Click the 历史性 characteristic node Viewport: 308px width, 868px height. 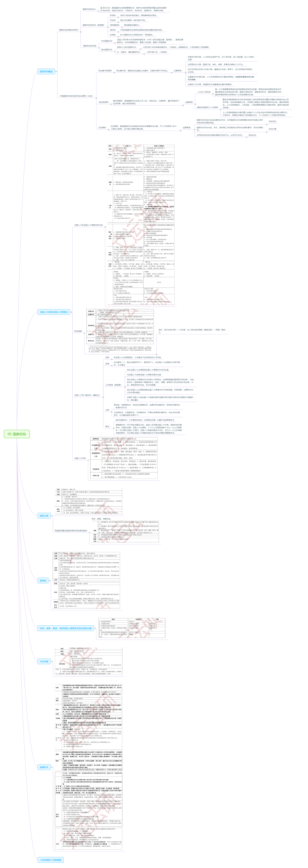pos(113,20)
